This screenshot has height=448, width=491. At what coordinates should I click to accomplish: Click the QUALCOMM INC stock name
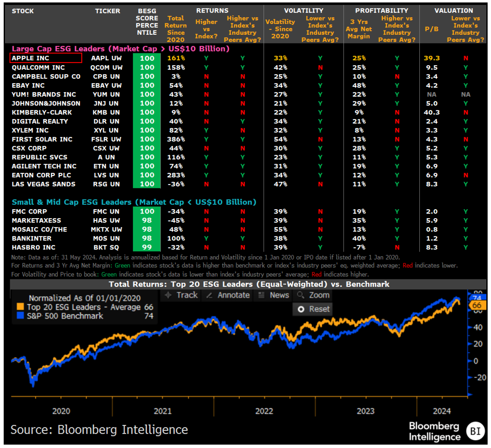tap(38, 68)
